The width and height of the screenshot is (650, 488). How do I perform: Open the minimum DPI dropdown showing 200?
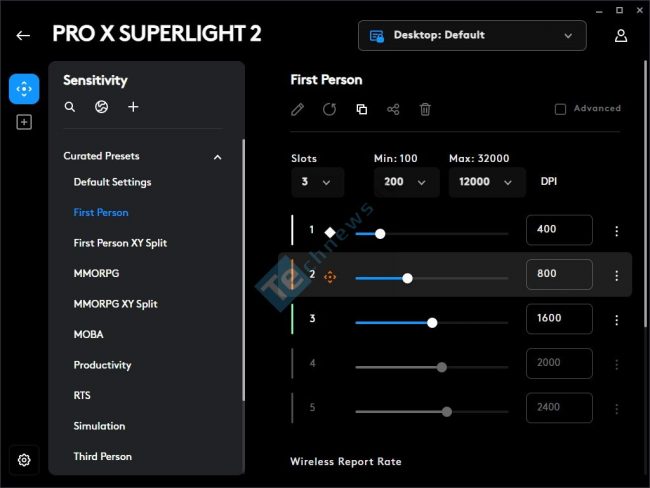406,182
